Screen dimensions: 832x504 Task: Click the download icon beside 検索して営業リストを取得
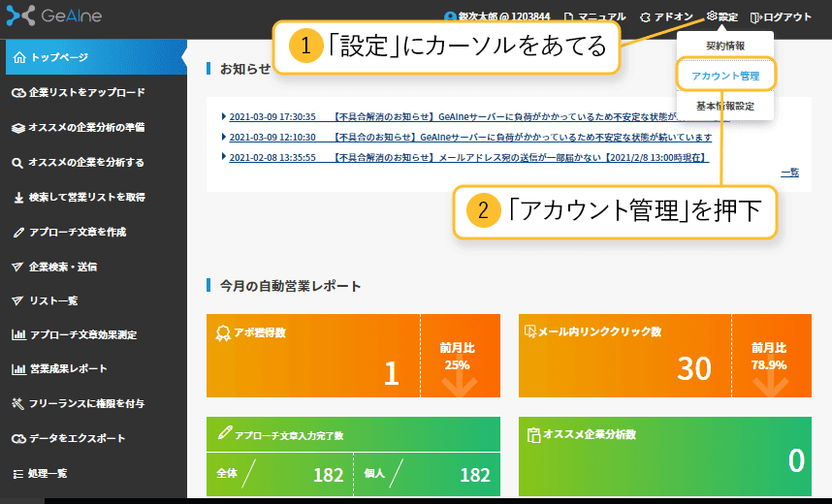click(18, 198)
